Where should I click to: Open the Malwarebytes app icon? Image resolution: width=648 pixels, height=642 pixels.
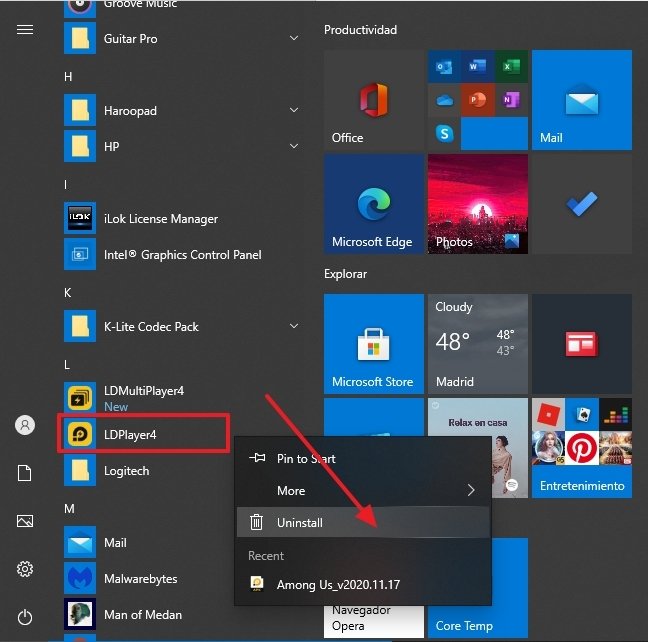[x=80, y=578]
